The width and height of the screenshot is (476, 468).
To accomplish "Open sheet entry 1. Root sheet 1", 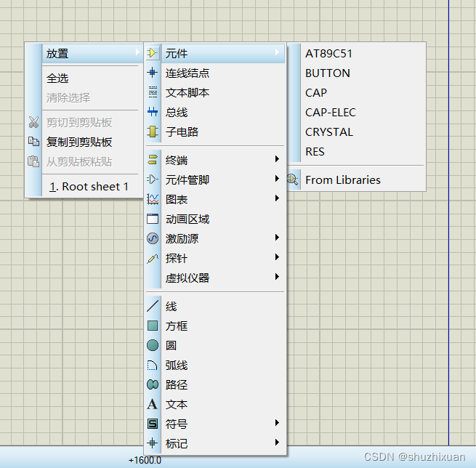I will (x=90, y=187).
